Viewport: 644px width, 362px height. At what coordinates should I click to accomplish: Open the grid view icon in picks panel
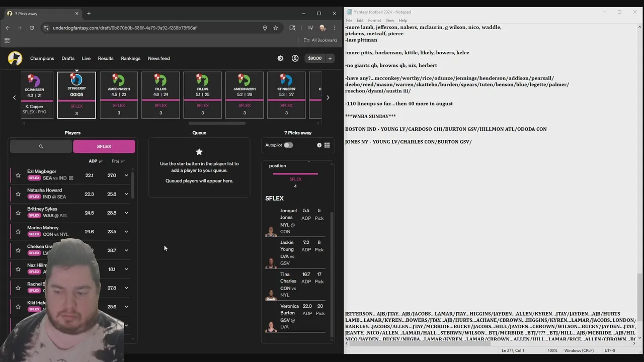point(327,145)
